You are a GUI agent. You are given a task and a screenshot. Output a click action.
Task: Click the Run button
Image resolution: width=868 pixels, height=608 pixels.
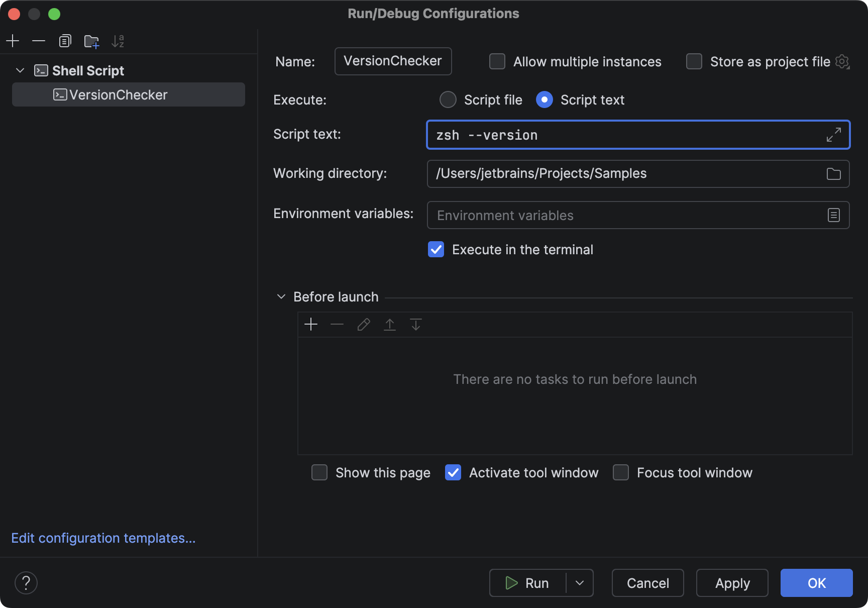[527, 583]
